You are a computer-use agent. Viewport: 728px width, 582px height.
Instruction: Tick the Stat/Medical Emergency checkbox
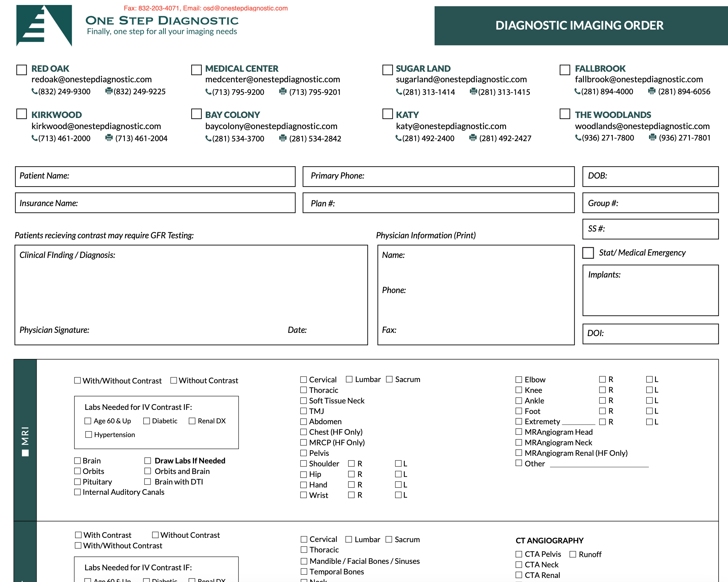tap(588, 253)
